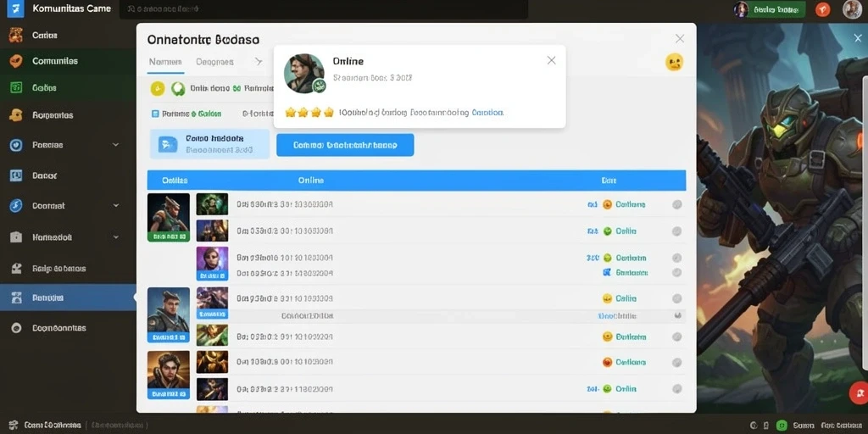Click the blue app logo in top-left corner
Viewport: 868px width, 434px height.
click(x=15, y=8)
